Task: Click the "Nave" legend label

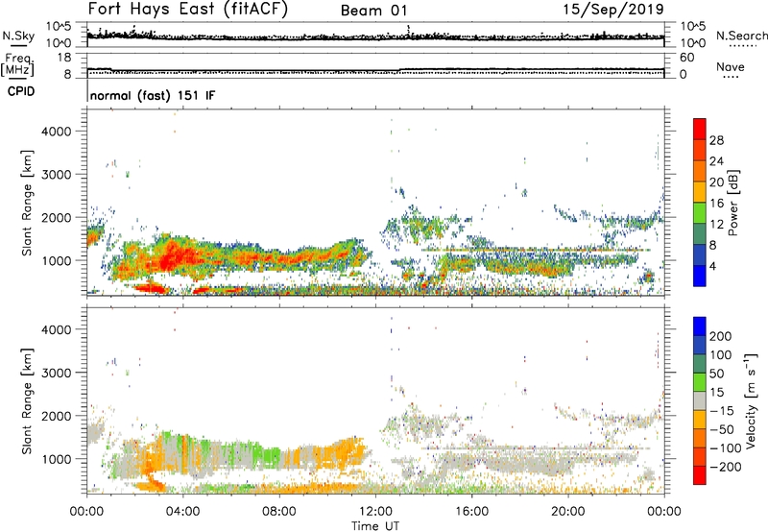Action: tap(731, 67)
